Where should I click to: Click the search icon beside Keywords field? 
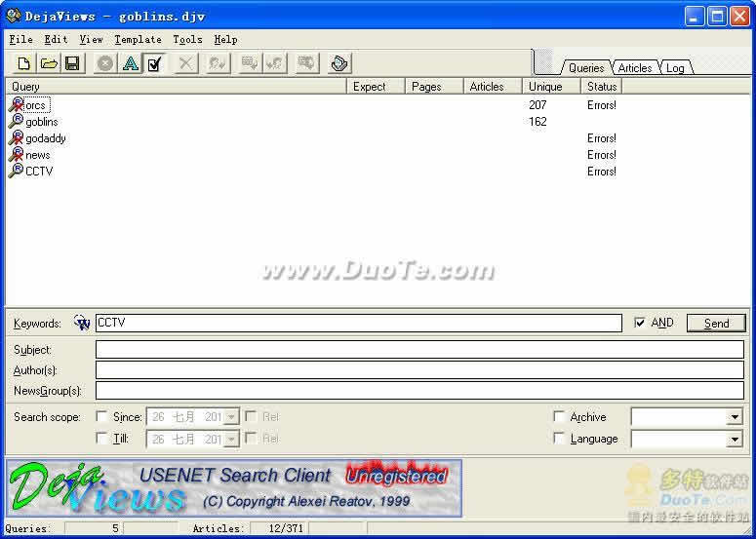point(82,323)
